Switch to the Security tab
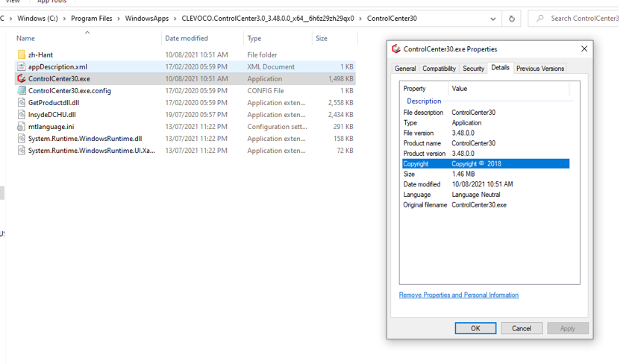 [473, 69]
